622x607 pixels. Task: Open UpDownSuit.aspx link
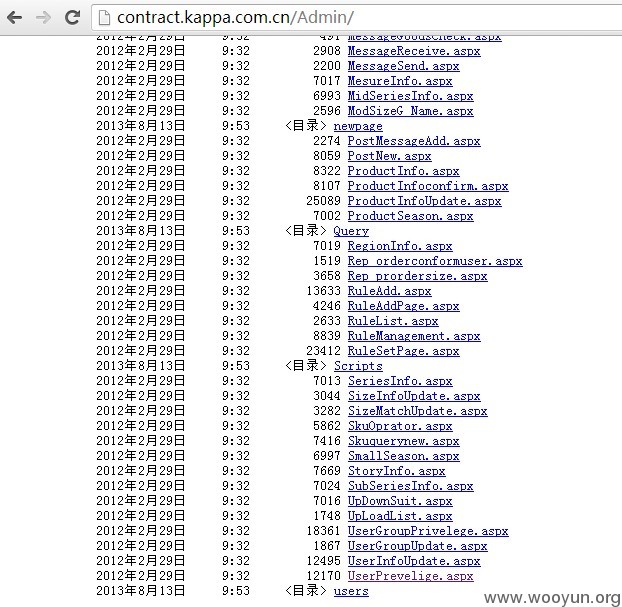pos(400,501)
